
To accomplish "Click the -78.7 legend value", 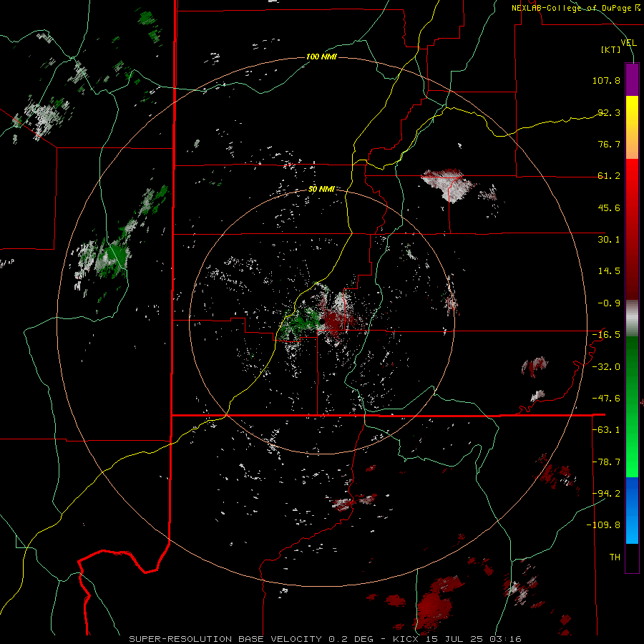I will (606, 462).
